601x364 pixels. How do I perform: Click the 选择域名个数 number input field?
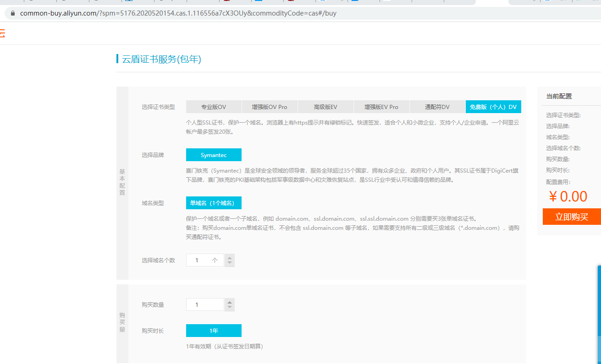point(204,260)
